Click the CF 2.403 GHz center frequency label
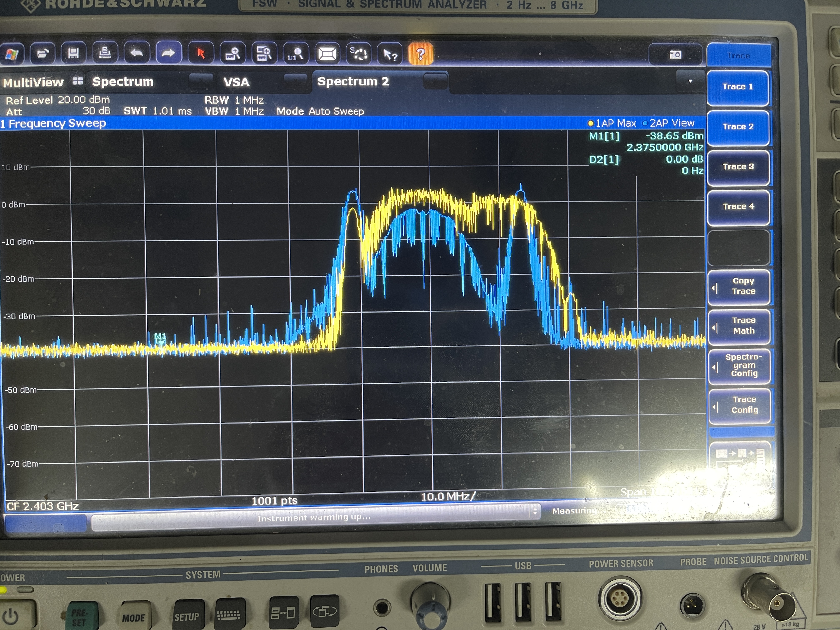Viewport: 840px width, 630px height. (x=42, y=506)
